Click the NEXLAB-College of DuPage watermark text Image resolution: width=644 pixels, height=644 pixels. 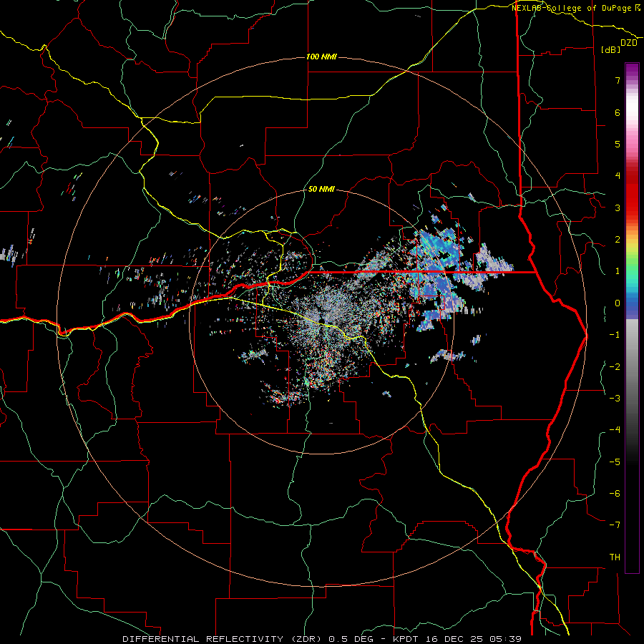[575, 8]
